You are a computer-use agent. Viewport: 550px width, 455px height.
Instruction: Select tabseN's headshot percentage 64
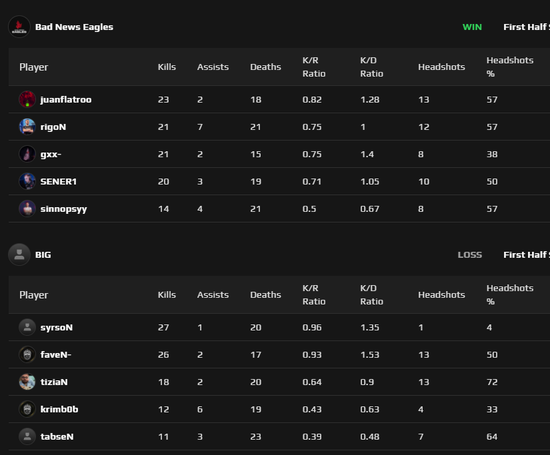(492, 437)
